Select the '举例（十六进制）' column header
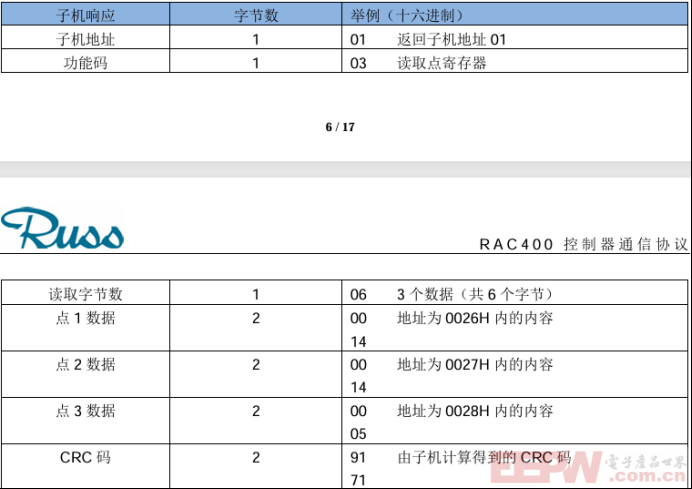 click(x=406, y=15)
